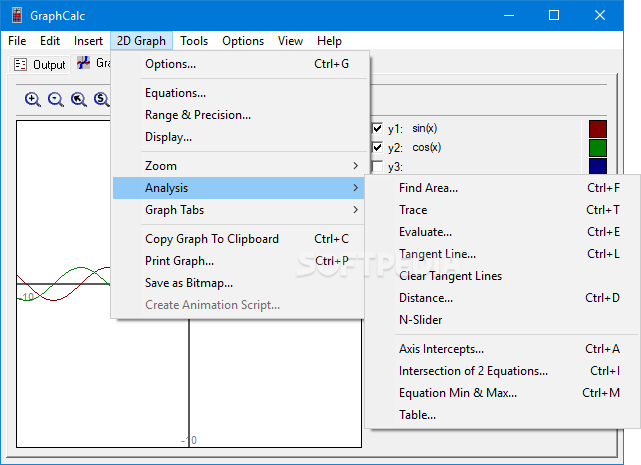Click the graph tab curve icon
This screenshot has width=641, height=465.
84,63
